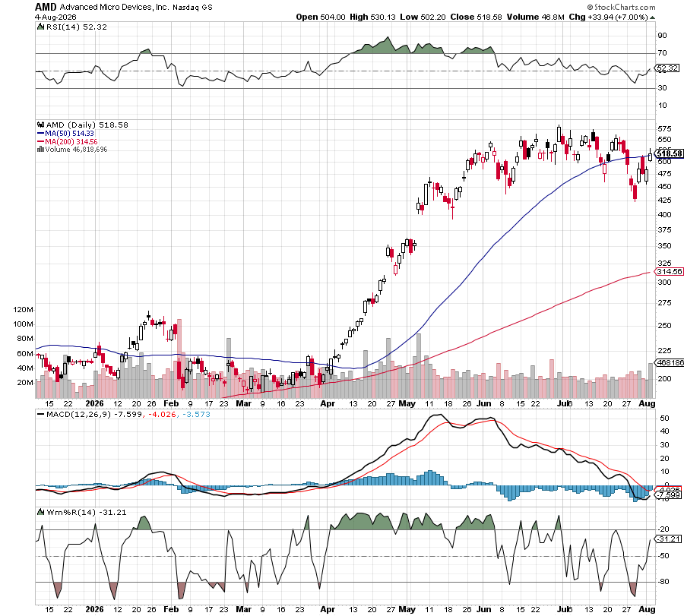Screen dimensions: 684x616
Task: Click the blue -3.573 histogram value
Action: coord(196,414)
